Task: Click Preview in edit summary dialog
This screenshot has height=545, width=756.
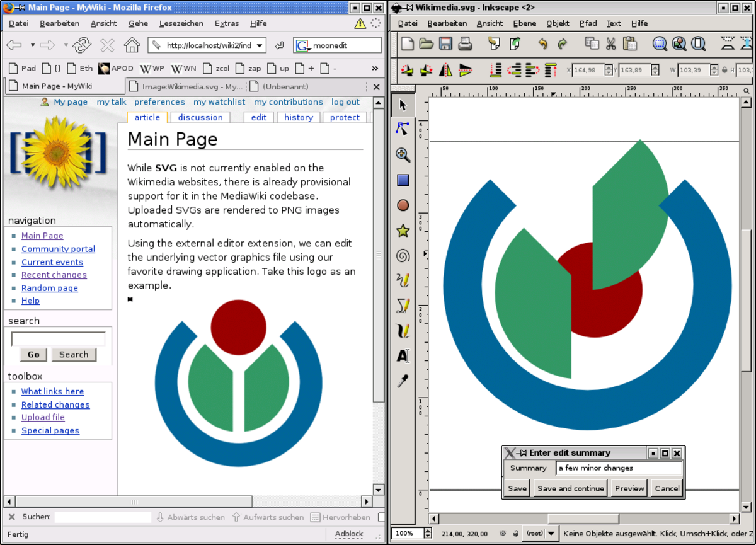Action: click(x=629, y=488)
